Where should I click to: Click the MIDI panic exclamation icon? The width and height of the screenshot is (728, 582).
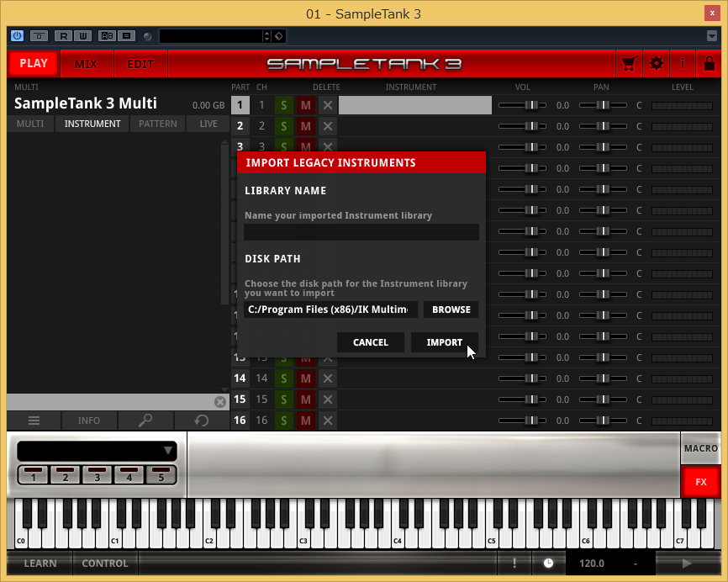pos(514,563)
